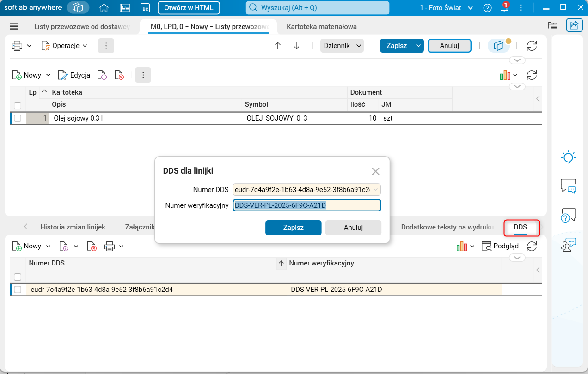Expand the Nowy dropdown in DDS toolbar

click(x=48, y=247)
